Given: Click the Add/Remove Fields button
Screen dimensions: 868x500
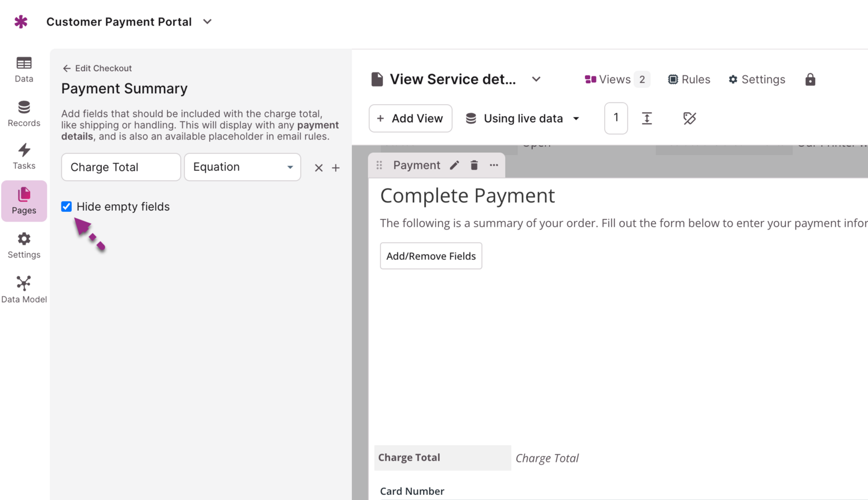Looking at the screenshot, I should pos(431,256).
